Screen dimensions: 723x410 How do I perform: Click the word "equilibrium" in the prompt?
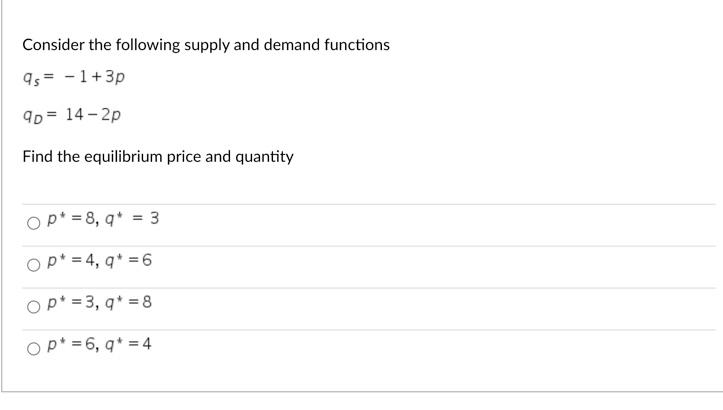point(123,157)
